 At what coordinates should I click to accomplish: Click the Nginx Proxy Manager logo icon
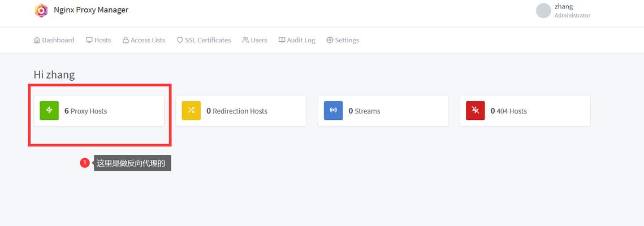[41, 10]
